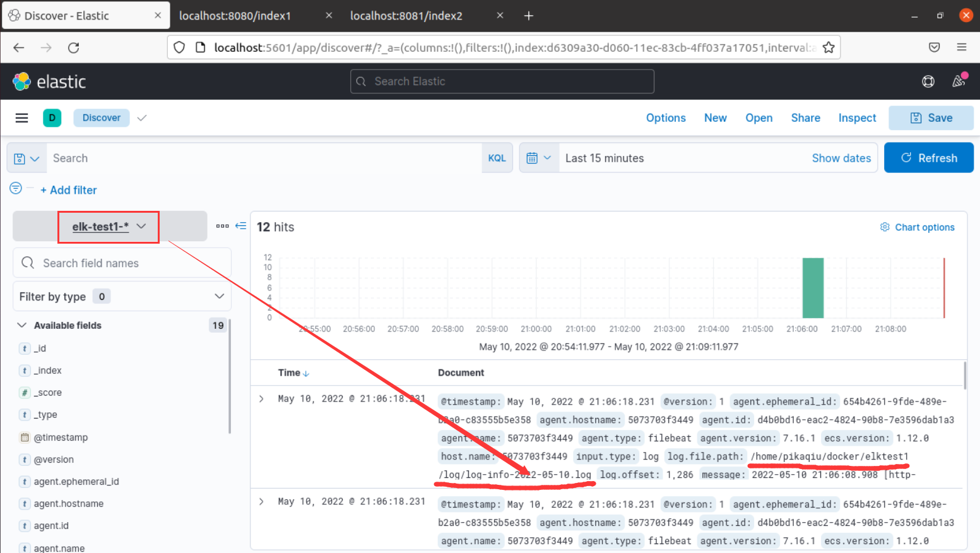Image resolution: width=980 pixels, height=553 pixels.
Task: Close the Discover - Elastic tab
Action: 158,16
